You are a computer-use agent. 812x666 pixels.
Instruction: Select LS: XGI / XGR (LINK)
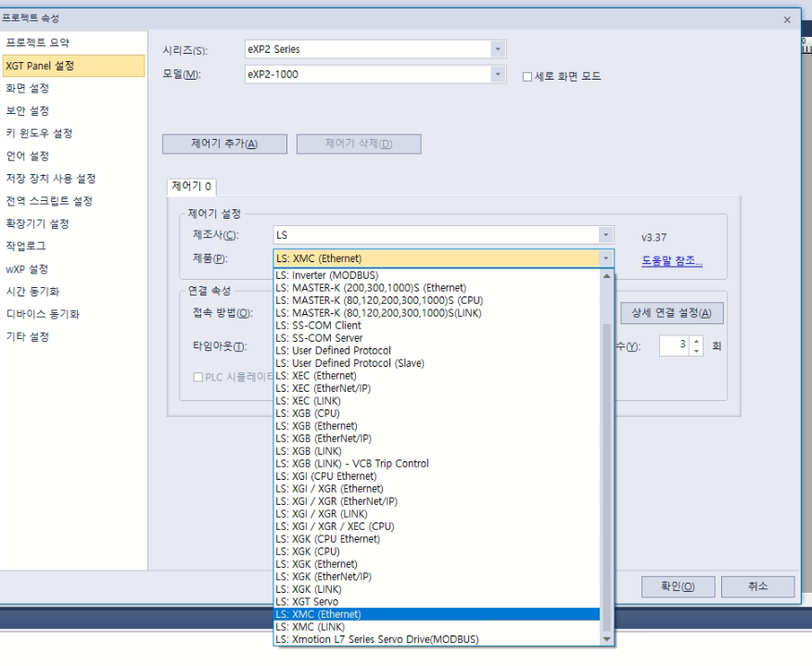tap(437, 514)
